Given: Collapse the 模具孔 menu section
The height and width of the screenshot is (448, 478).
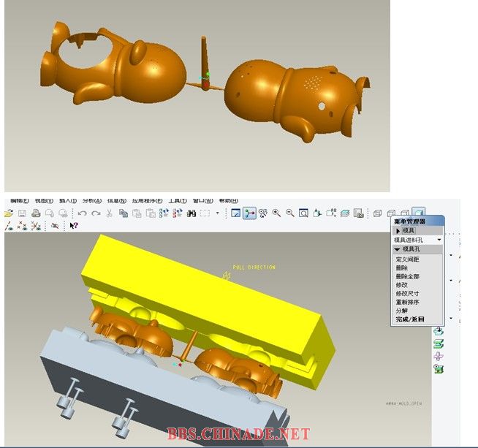Looking at the screenshot, I should [398, 249].
